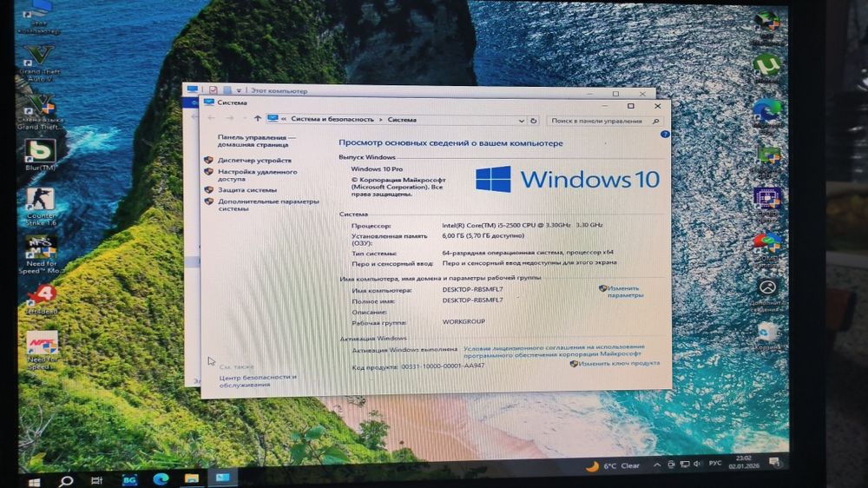Open taskbar search magnifier
Viewport: 868px width, 488px height.
point(65,481)
